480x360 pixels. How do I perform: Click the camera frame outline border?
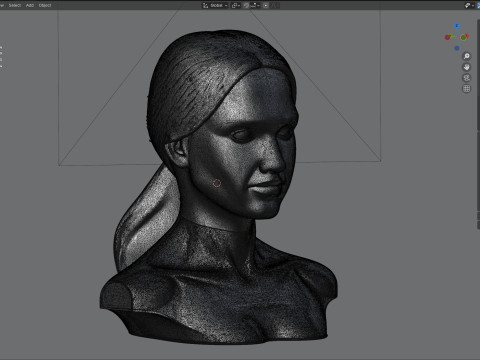[58, 87]
